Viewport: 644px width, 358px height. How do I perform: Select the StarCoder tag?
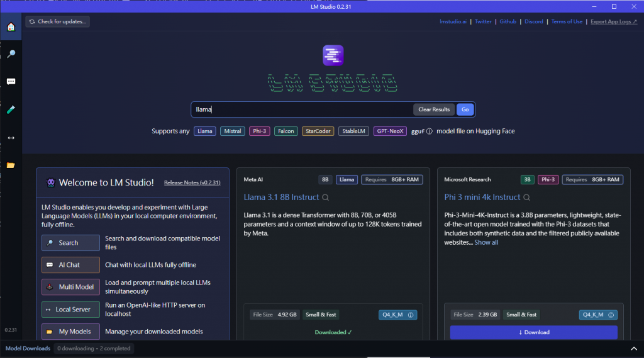pyautogui.click(x=318, y=131)
